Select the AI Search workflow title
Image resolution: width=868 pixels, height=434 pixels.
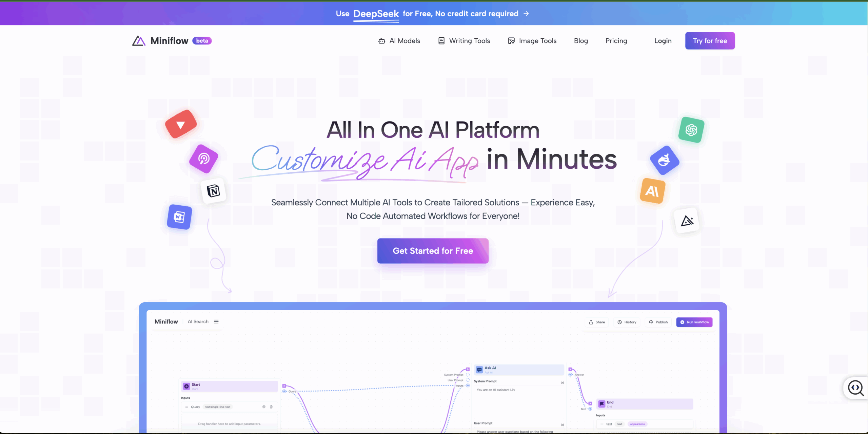pyautogui.click(x=198, y=322)
